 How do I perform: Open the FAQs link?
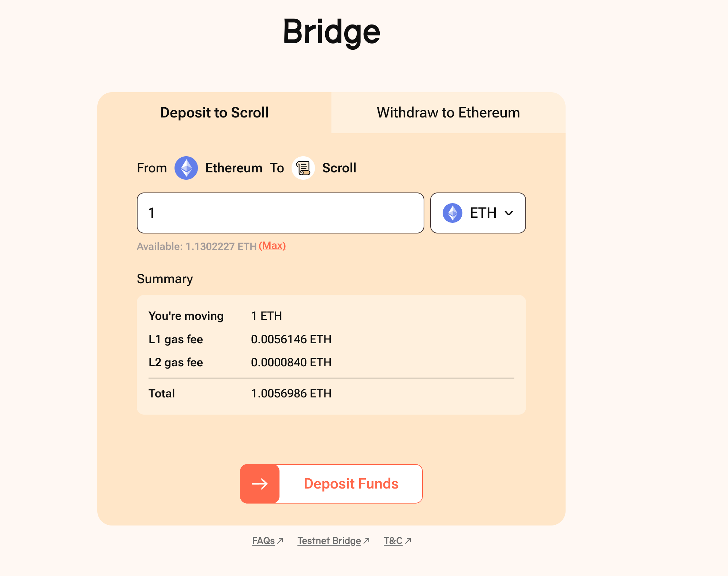[x=263, y=541]
